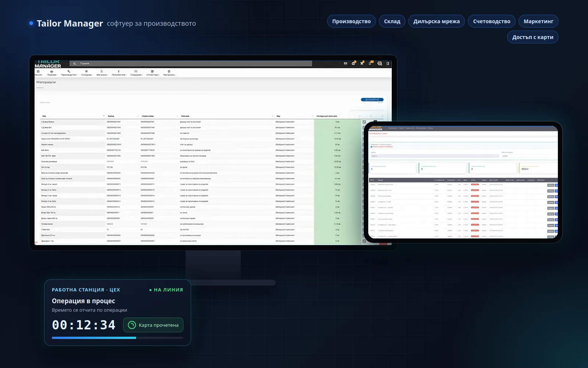Click the blue Добавяне button in Материали
Viewport: 588px width, 368px height.
(x=372, y=99)
